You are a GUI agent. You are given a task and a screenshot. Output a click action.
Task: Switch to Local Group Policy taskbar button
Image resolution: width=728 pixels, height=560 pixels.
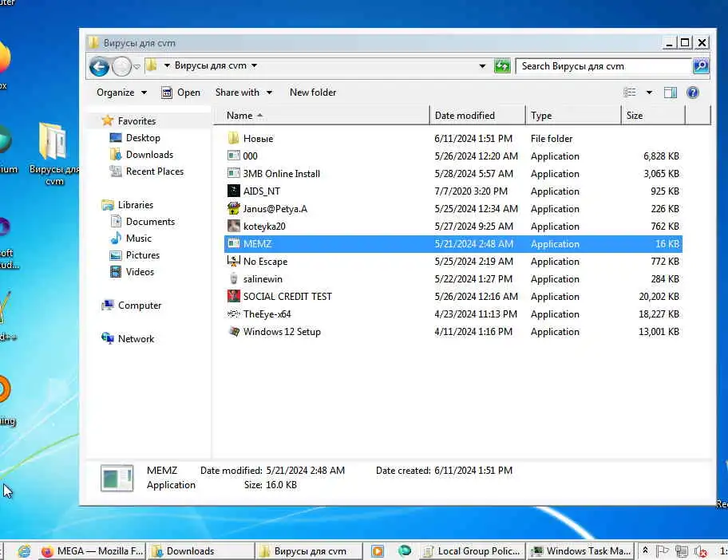(x=472, y=550)
